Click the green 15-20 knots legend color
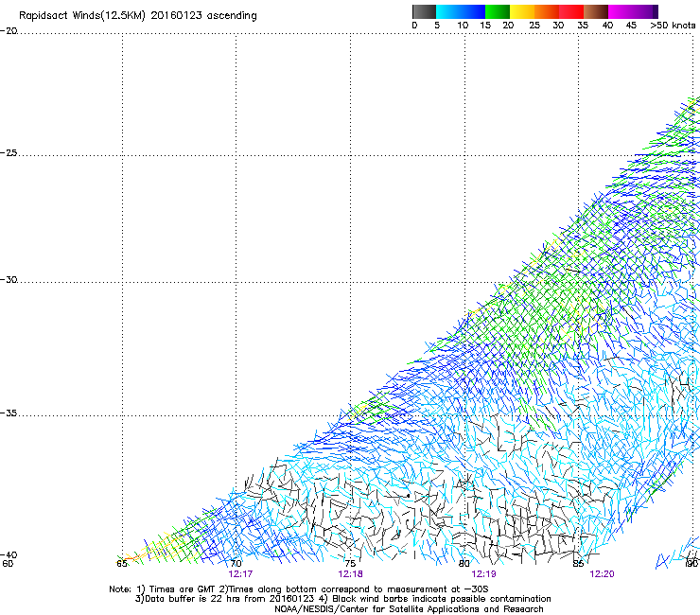 (x=498, y=11)
